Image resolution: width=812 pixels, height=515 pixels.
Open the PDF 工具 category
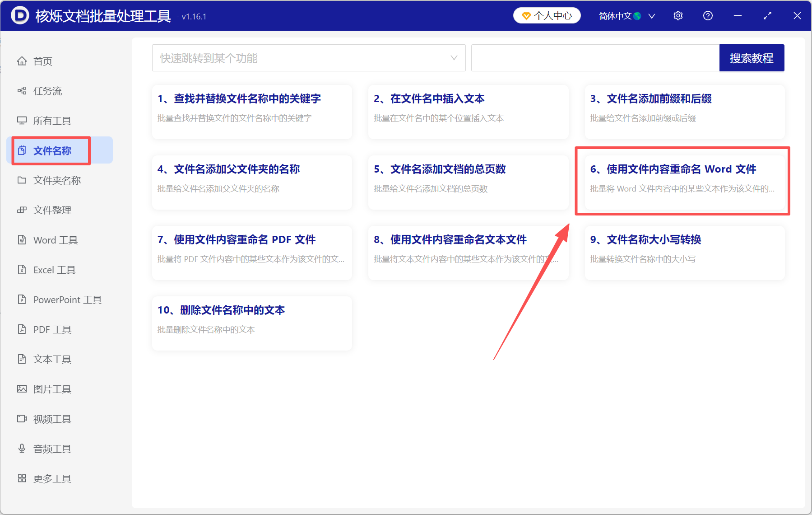point(51,329)
